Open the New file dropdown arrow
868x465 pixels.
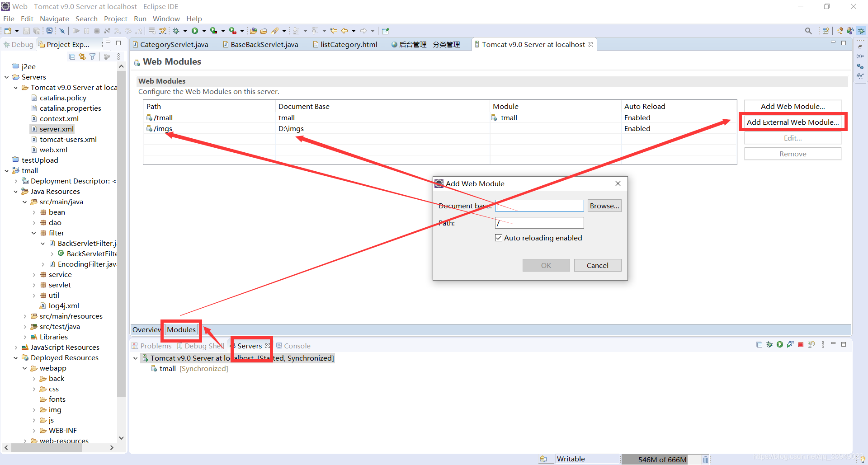click(17, 31)
